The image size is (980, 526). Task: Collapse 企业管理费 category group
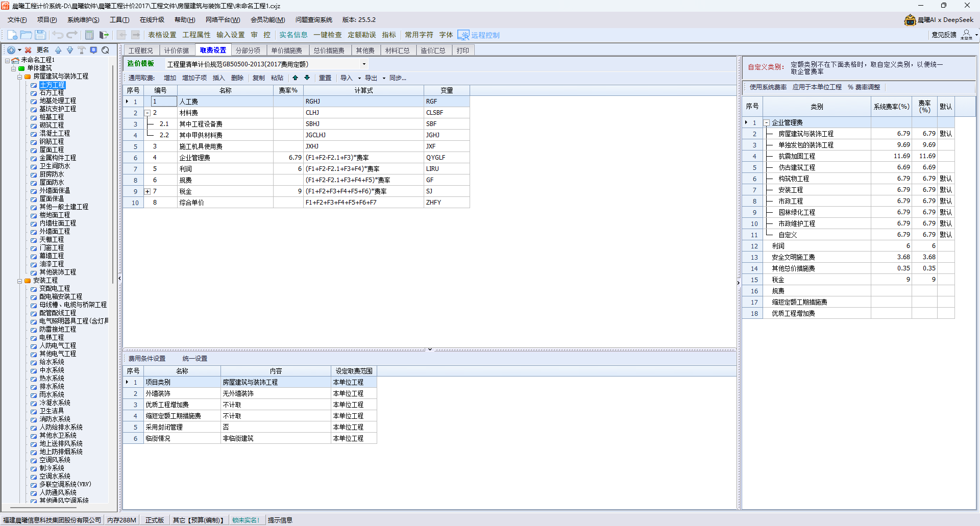point(766,123)
